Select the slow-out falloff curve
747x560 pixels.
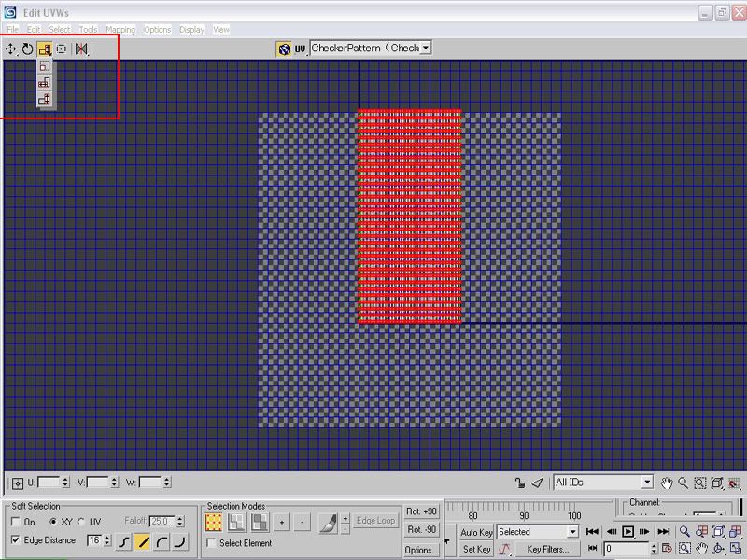tap(162, 541)
